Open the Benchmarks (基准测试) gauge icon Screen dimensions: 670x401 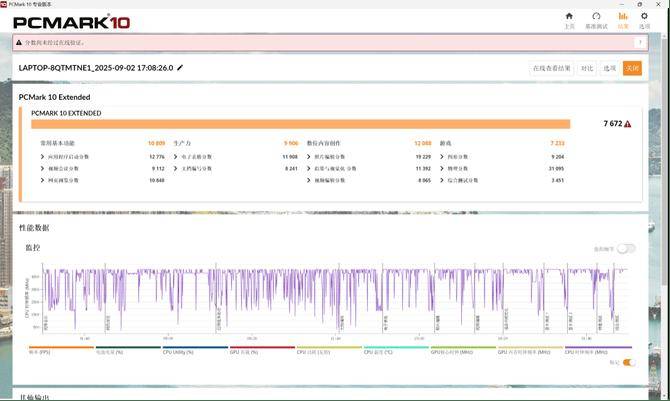[596, 19]
